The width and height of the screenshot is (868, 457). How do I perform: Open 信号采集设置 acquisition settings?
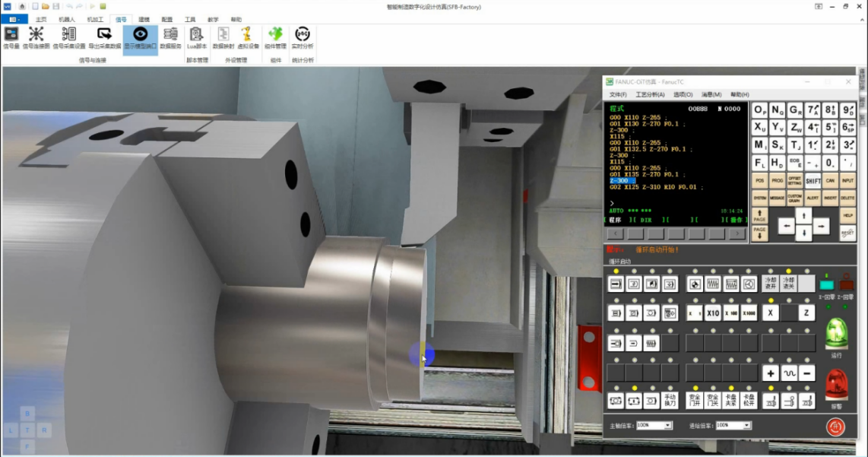pyautogui.click(x=68, y=38)
